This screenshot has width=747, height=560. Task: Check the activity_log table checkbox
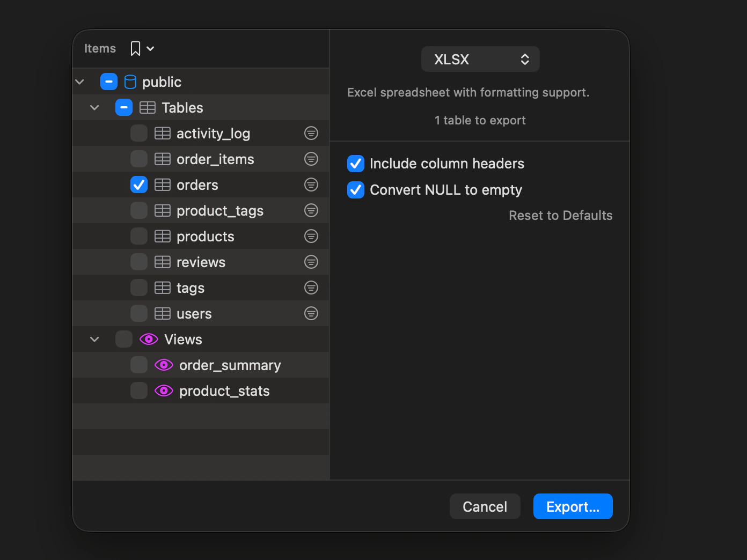[139, 133]
